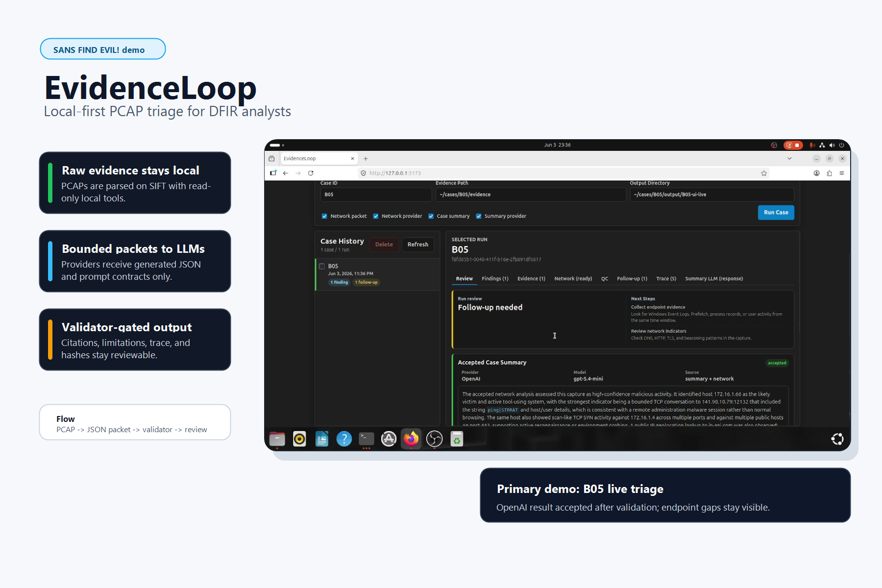Click the site shield icon in the address bar
Screen dimensions: 882x588
click(363, 173)
